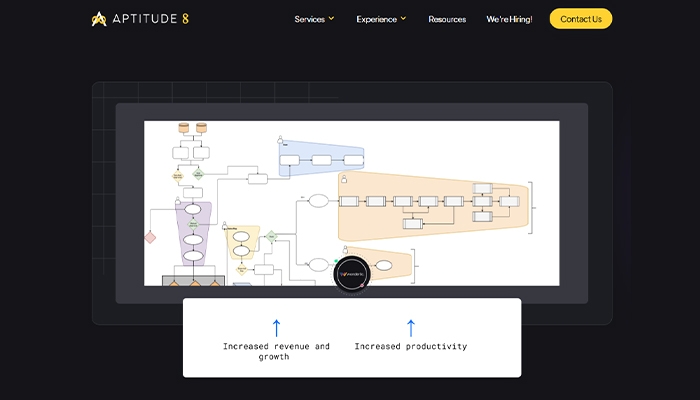Screen dimensions: 700x400
Task: Expand the Services dropdown chevron
Action: point(332,18)
